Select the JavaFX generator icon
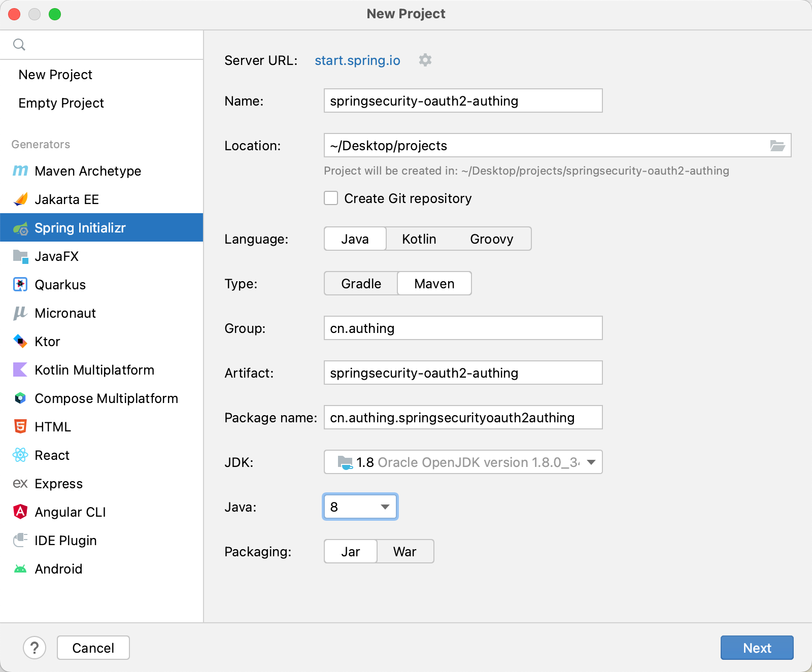The height and width of the screenshot is (672, 812). point(20,256)
